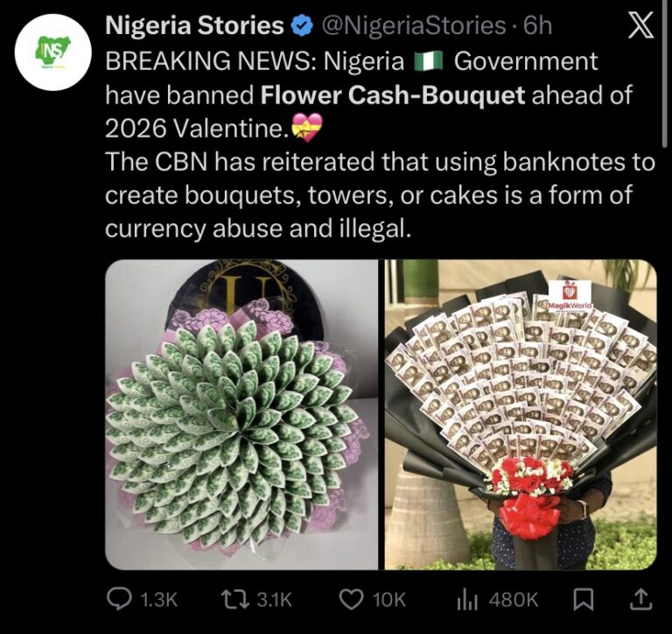Viewport: 672px width, 634px height.
Task: Like the post with the heart icon
Action: coord(351,599)
